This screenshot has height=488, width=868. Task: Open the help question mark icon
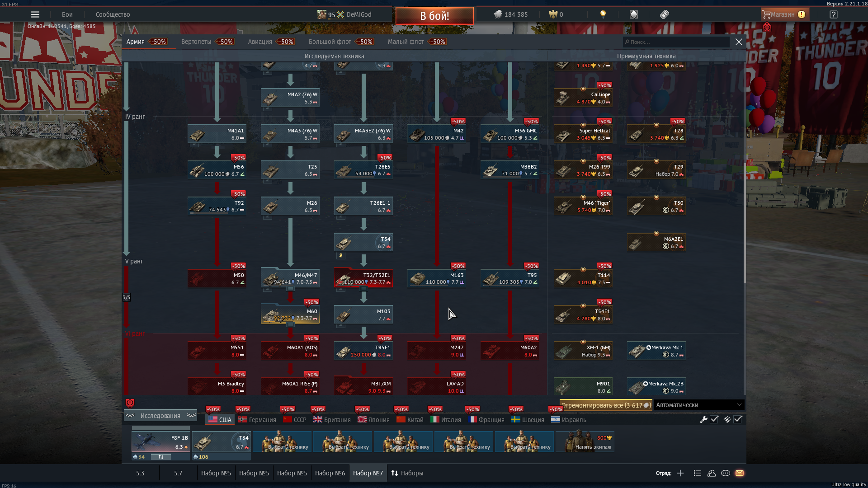click(833, 14)
